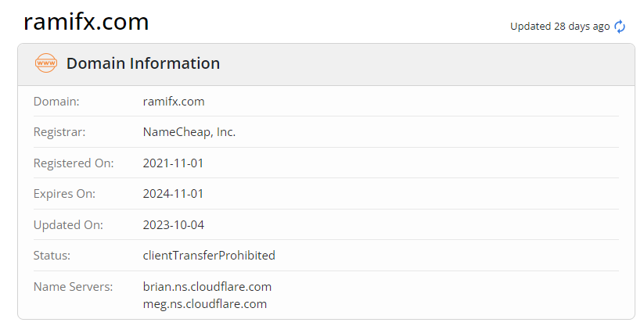Click the "Status:" field label
This screenshot has width=644, height=326.
52,256
